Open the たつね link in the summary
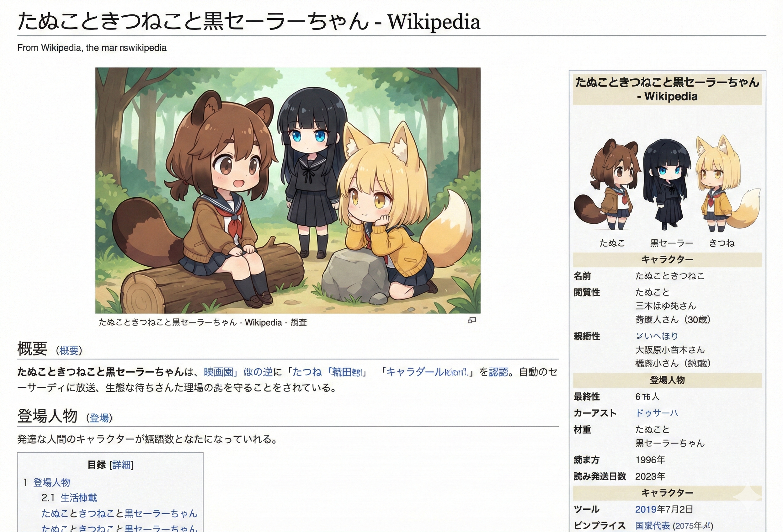Image resolution: width=783 pixels, height=532 pixels. (307, 372)
